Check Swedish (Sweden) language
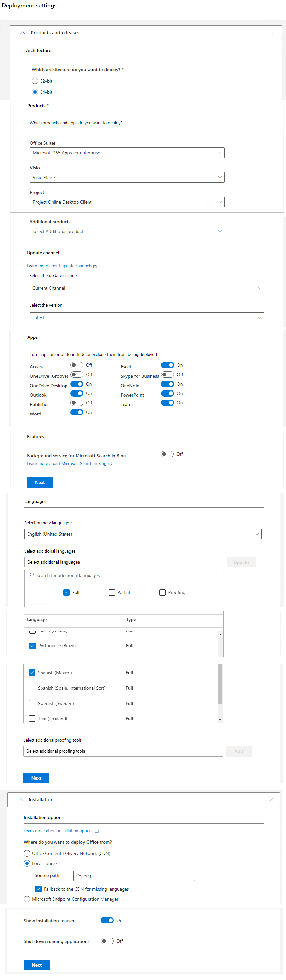Image resolution: width=286 pixels, height=980 pixels. [32, 703]
